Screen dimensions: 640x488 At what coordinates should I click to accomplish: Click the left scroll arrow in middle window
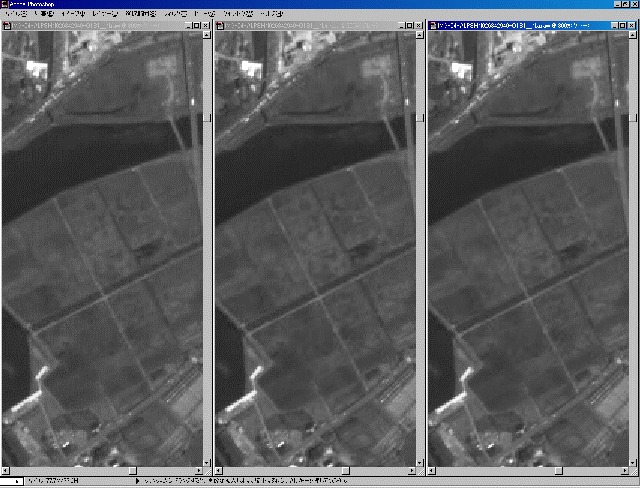(x=219, y=471)
